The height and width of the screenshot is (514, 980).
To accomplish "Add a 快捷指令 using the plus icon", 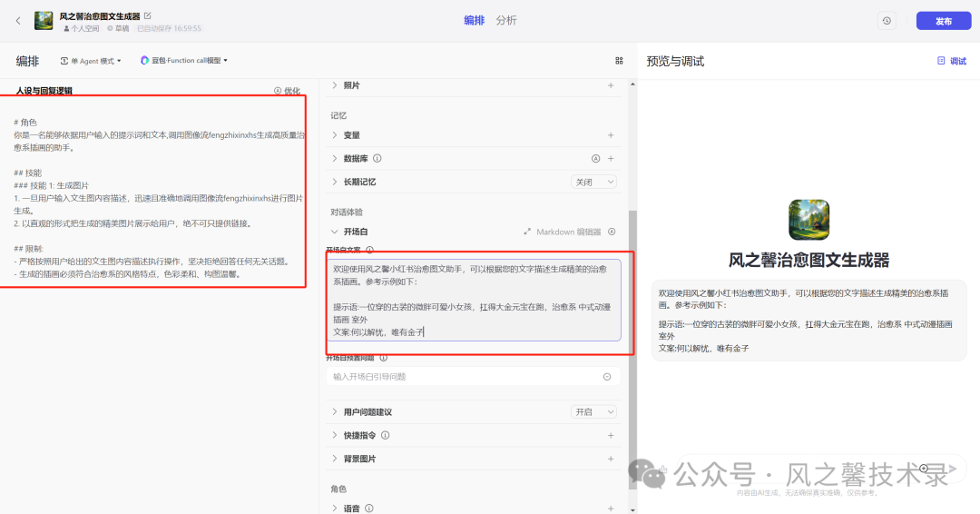I will (x=611, y=436).
